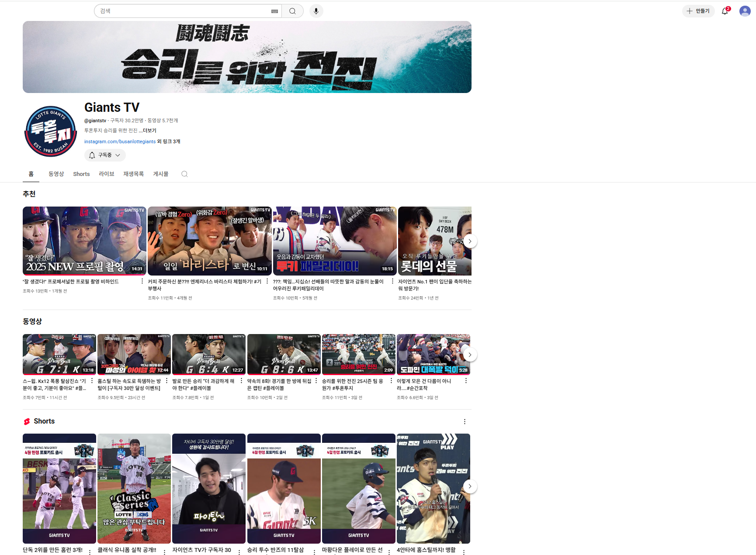Start voice search with the microphone icon
The height and width of the screenshot is (555, 756).
pos(316,11)
